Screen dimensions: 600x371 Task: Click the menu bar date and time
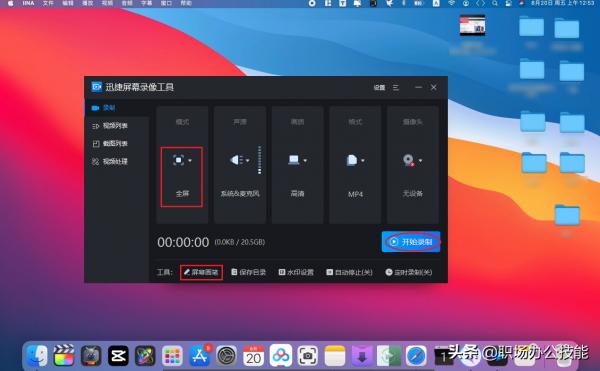point(562,3)
